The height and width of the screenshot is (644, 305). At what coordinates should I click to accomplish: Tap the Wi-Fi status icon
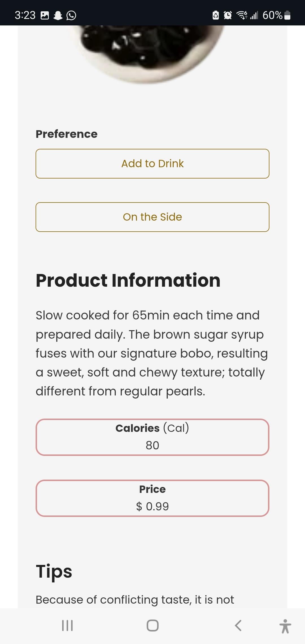pyautogui.click(x=242, y=15)
